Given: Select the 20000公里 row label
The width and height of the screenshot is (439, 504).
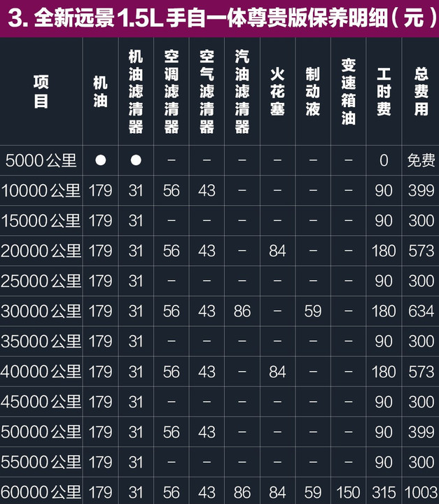Looking at the screenshot, I should click(x=41, y=251).
